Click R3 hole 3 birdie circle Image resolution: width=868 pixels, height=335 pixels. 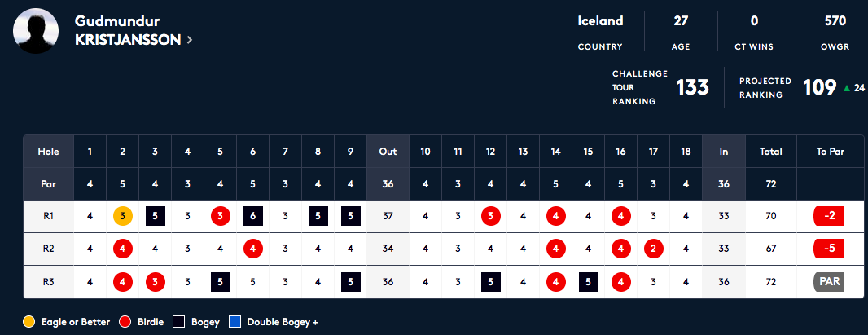click(155, 282)
